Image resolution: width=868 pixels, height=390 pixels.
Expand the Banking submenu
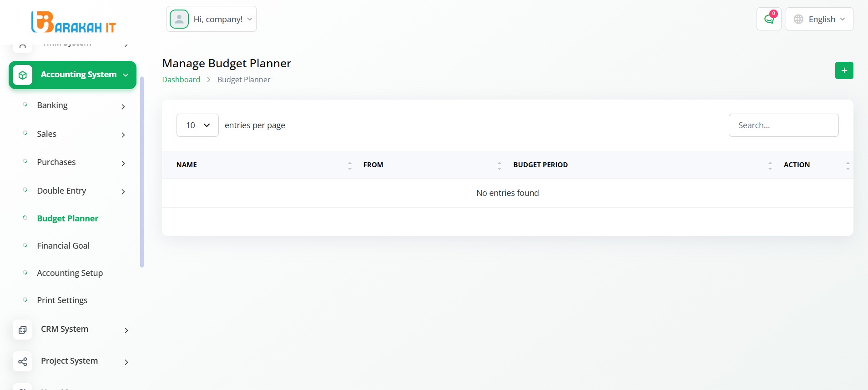click(123, 106)
